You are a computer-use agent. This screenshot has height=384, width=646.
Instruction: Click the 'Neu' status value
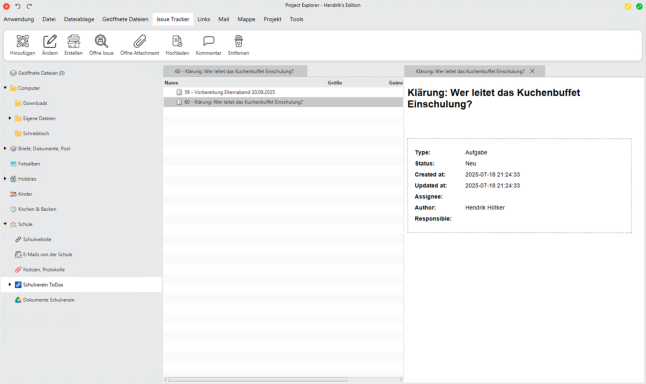point(470,164)
